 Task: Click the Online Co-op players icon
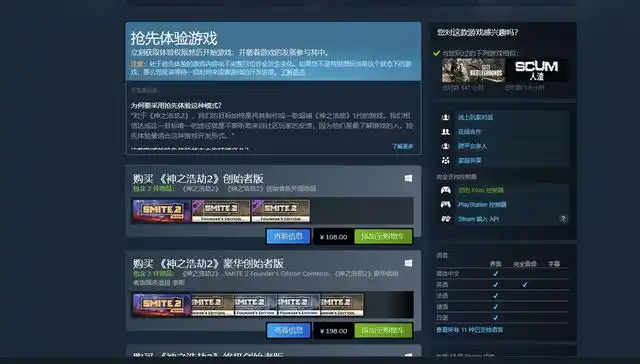(x=446, y=131)
